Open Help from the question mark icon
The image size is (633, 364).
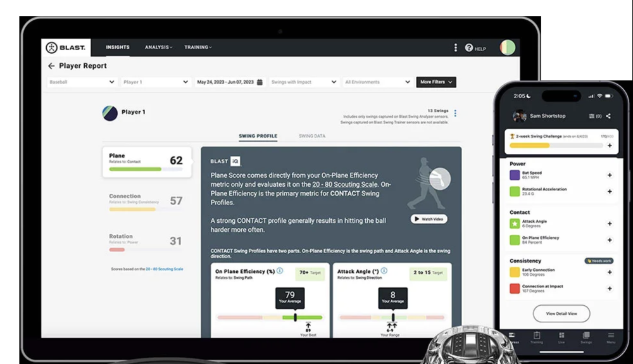(468, 47)
